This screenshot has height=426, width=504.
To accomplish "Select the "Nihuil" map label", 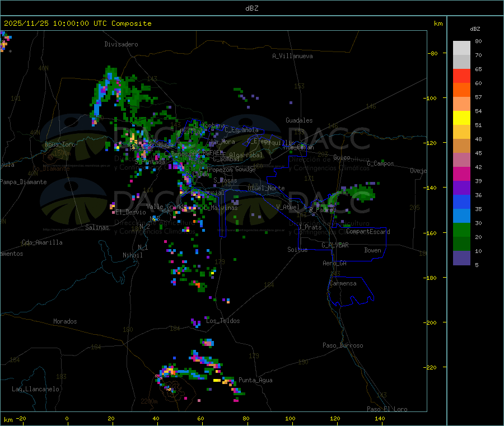I will [x=132, y=255].
